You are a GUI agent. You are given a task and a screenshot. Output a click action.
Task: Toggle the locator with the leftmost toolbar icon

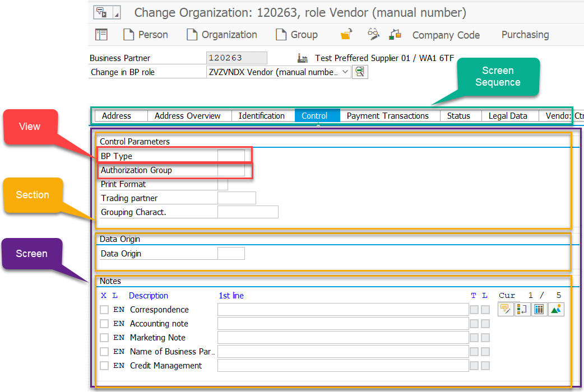click(101, 34)
